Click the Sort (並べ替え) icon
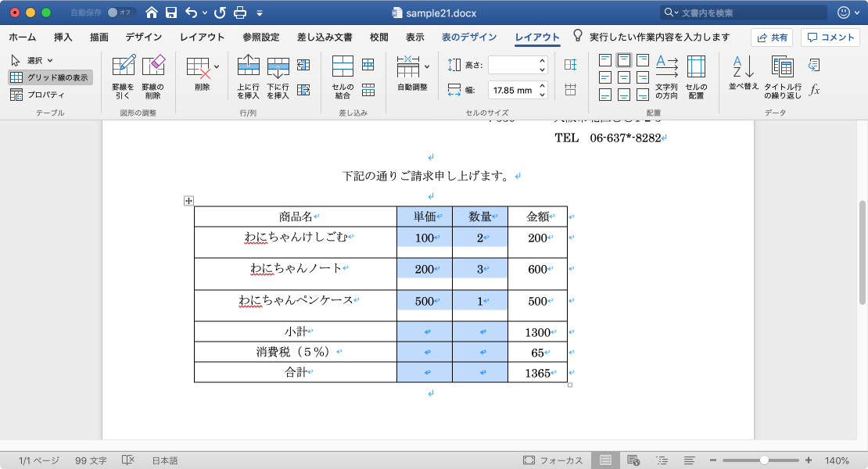Viewport: 868px width, 469px height. [743, 72]
